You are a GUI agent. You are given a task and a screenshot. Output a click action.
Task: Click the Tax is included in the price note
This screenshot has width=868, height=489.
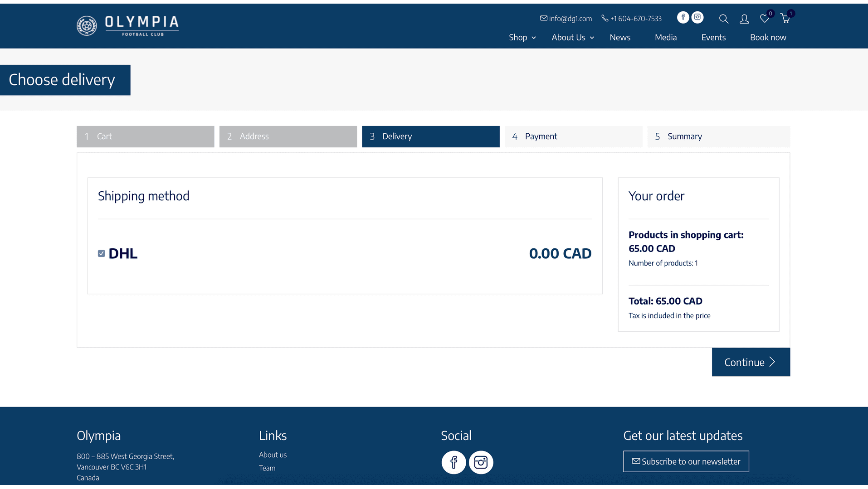(x=669, y=316)
